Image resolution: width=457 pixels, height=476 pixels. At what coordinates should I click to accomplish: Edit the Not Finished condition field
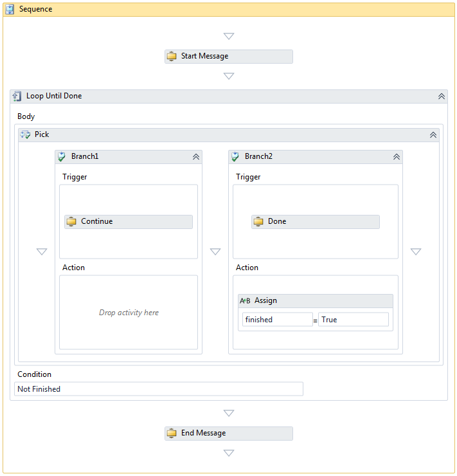tap(158, 389)
